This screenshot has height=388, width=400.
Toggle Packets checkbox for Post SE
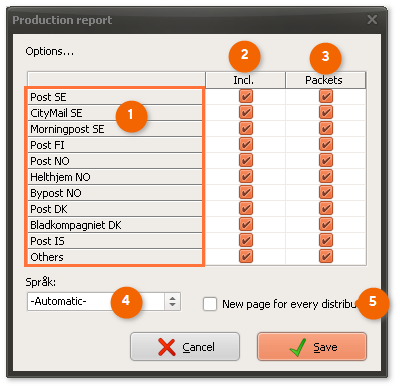326,97
